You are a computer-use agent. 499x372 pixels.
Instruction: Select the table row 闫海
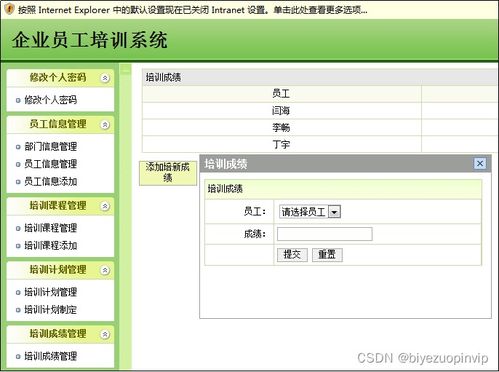coord(320,110)
